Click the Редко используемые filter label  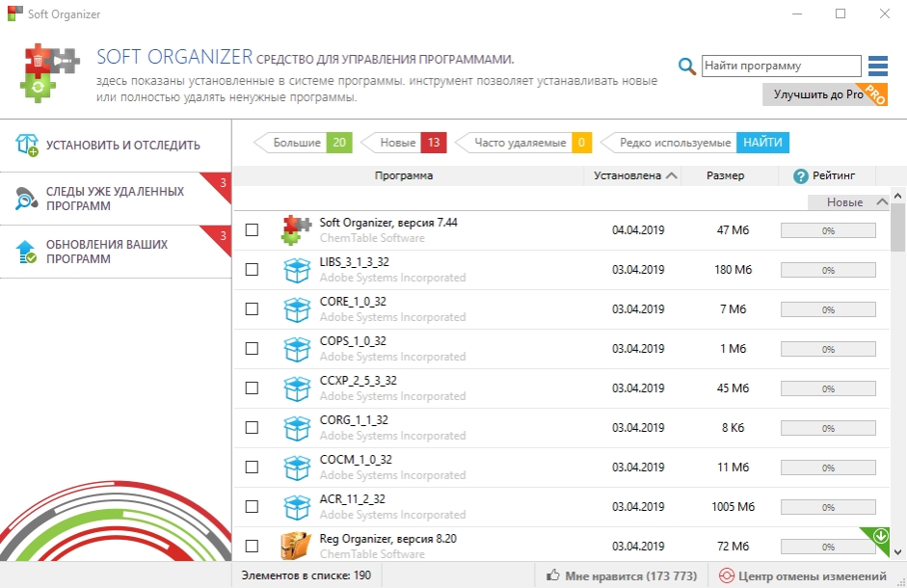tap(675, 143)
